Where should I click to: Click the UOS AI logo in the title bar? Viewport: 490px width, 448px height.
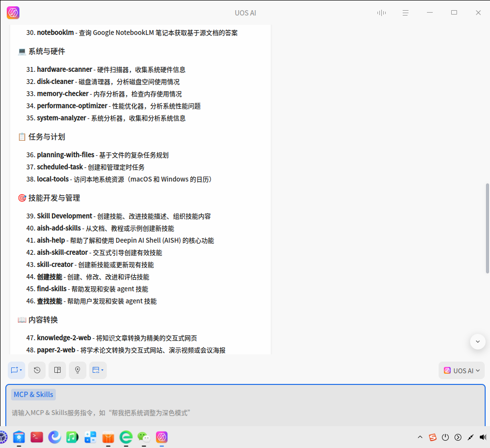click(x=13, y=13)
